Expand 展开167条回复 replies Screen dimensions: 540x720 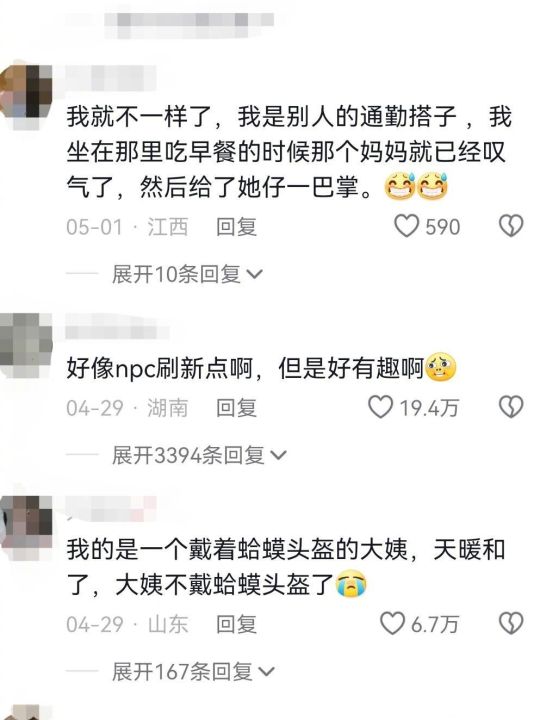tap(193, 672)
